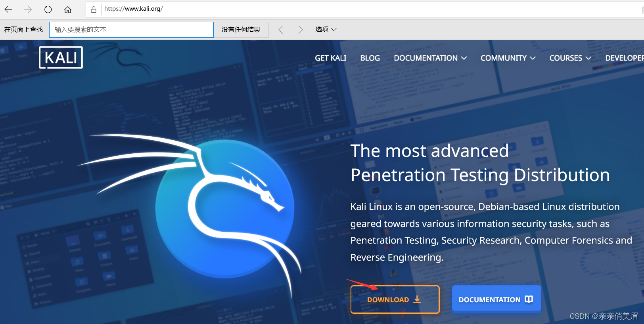Click the find-on-page search text box
The width and height of the screenshot is (644, 324).
click(x=131, y=30)
